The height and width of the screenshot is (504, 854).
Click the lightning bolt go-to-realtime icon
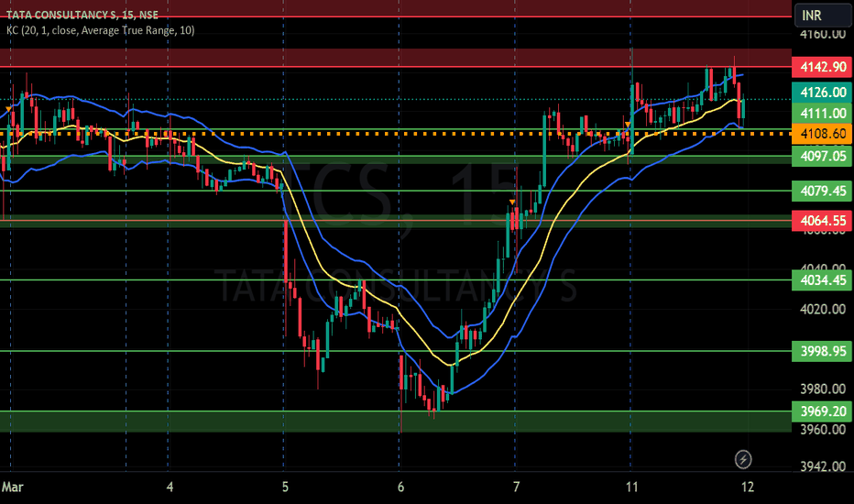coord(743,459)
